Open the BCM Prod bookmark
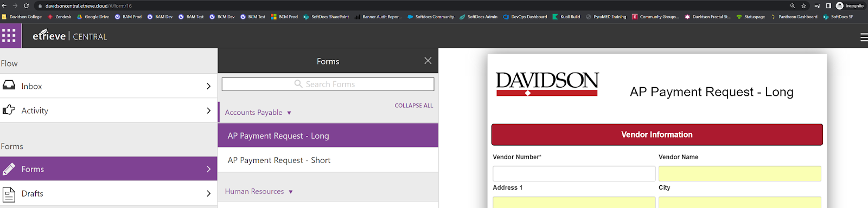 (284, 17)
